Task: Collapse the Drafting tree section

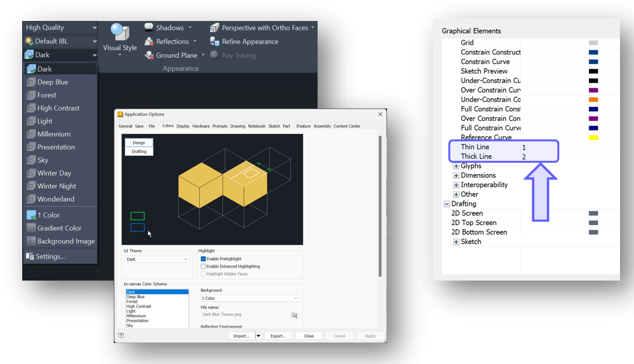Action: pos(447,204)
